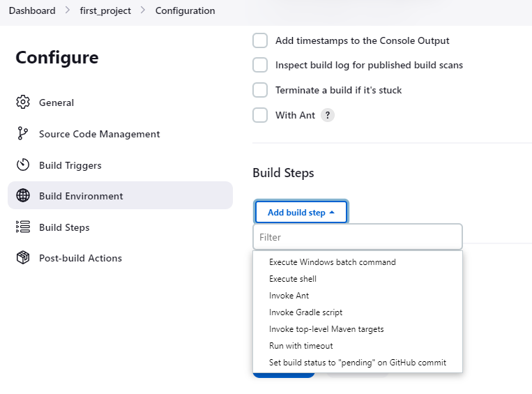Click the Build Triggers clock icon
Image resolution: width=532 pixels, height=394 pixels.
(23, 165)
